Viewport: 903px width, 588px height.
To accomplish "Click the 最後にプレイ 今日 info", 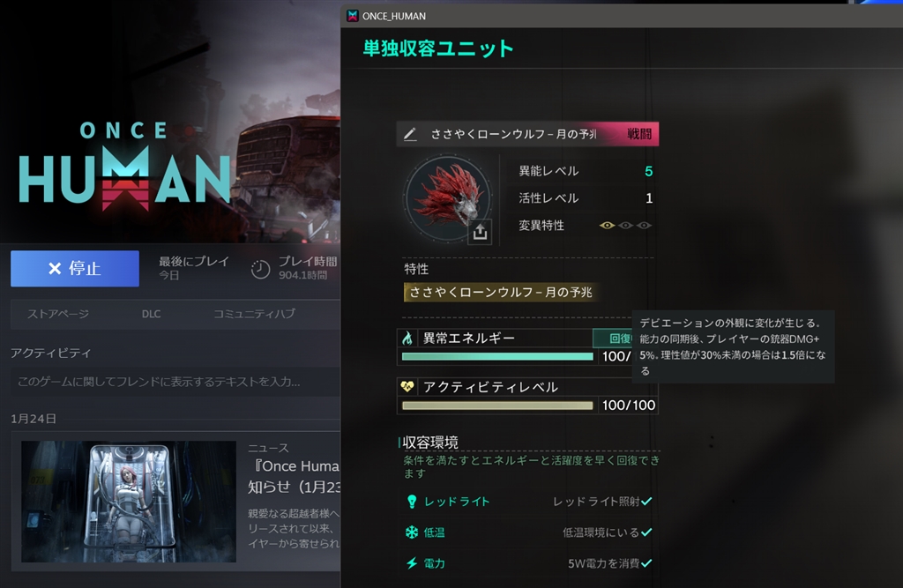I will [x=194, y=268].
